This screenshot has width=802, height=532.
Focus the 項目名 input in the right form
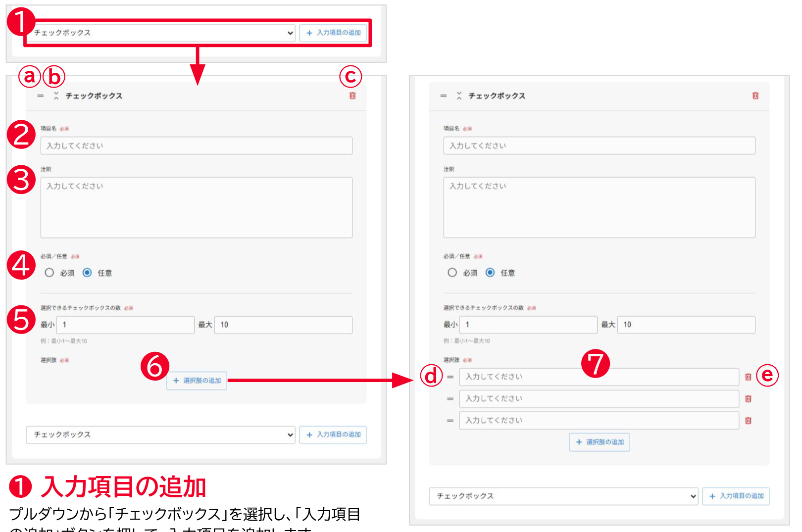coord(600,146)
